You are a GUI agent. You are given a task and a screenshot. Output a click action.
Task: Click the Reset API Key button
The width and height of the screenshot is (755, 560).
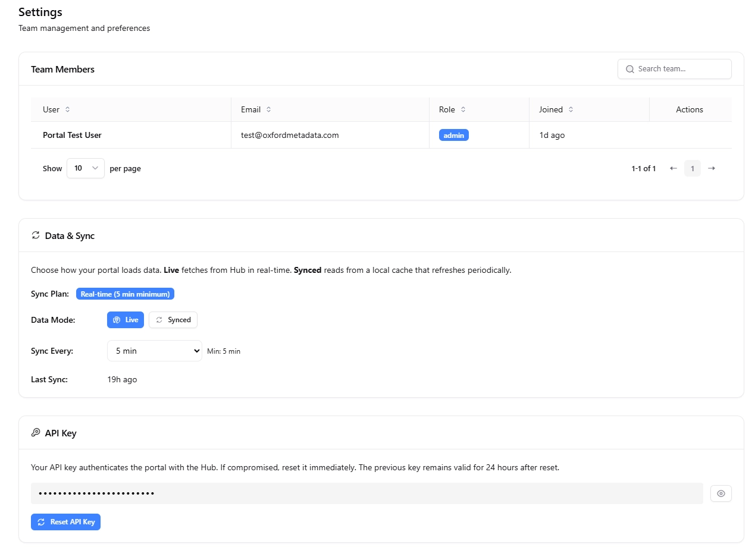[x=65, y=522]
